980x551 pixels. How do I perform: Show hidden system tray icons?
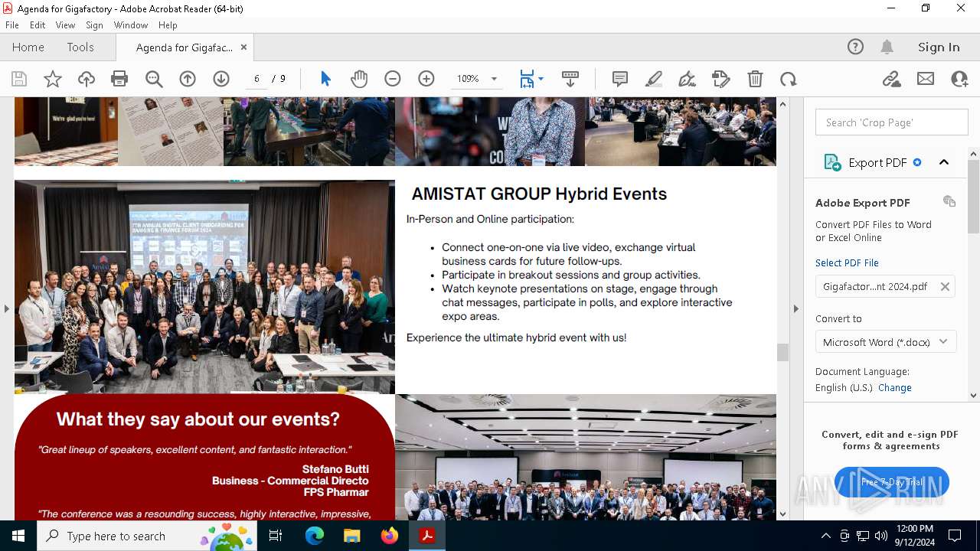point(825,536)
